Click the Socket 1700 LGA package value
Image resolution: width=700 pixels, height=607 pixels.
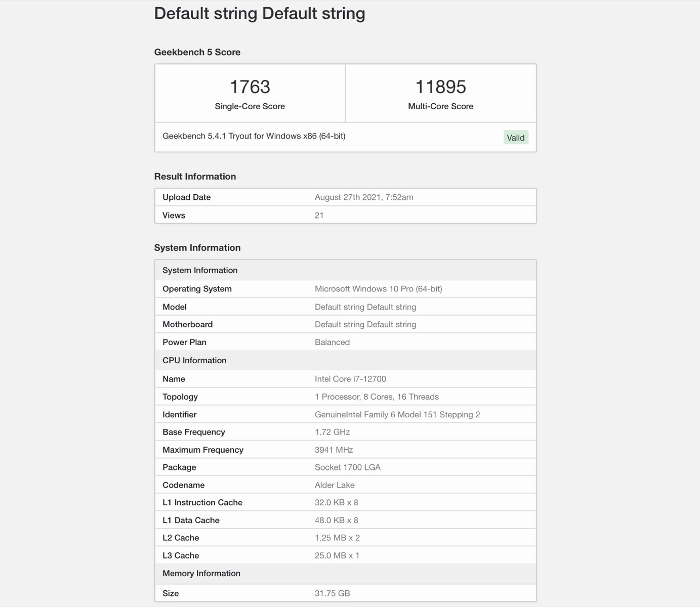coord(347,467)
